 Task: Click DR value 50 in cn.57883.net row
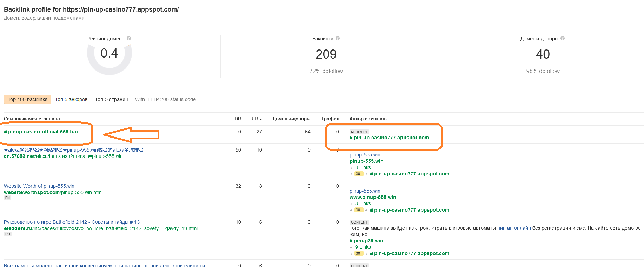[238, 150]
